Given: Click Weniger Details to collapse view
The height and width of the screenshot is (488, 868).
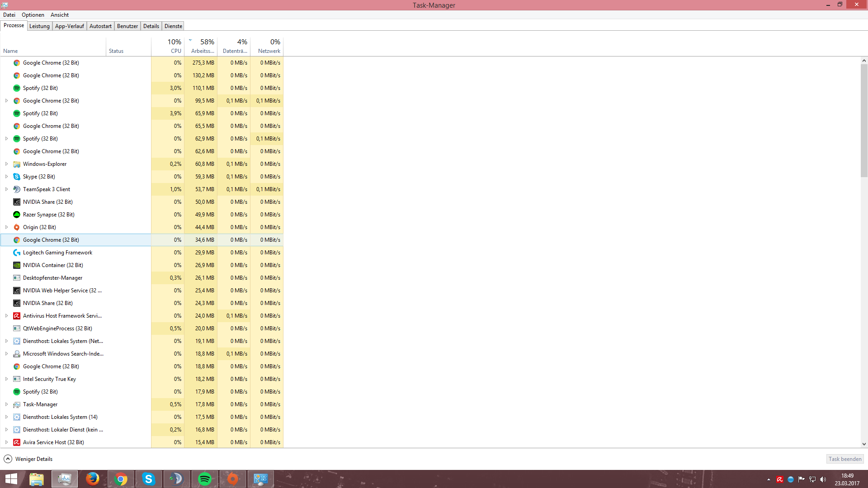Looking at the screenshot, I should (28, 459).
